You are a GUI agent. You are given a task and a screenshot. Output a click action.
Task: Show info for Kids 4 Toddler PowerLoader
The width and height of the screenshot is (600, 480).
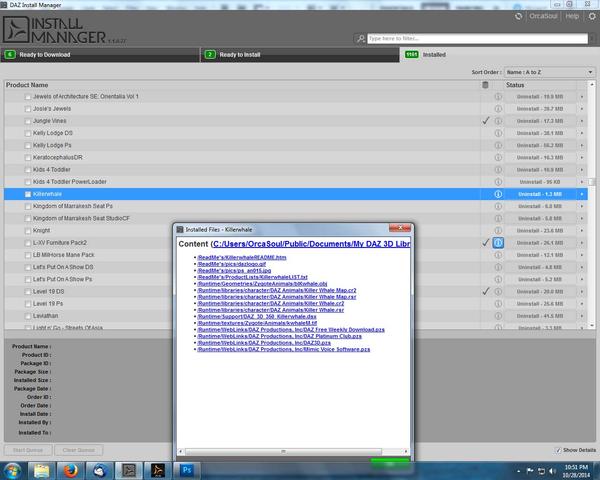pyautogui.click(x=498, y=182)
